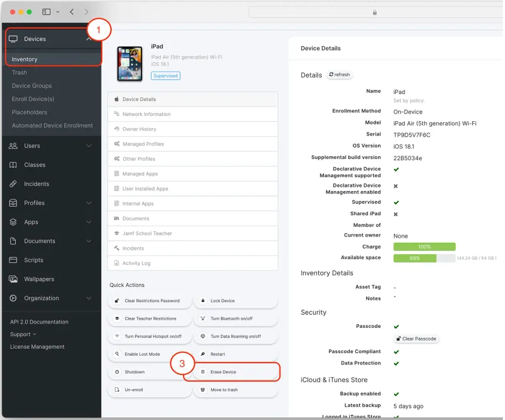Open the License Management link
The width and height of the screenshot is (505, 420).
[x=37, y=347]
